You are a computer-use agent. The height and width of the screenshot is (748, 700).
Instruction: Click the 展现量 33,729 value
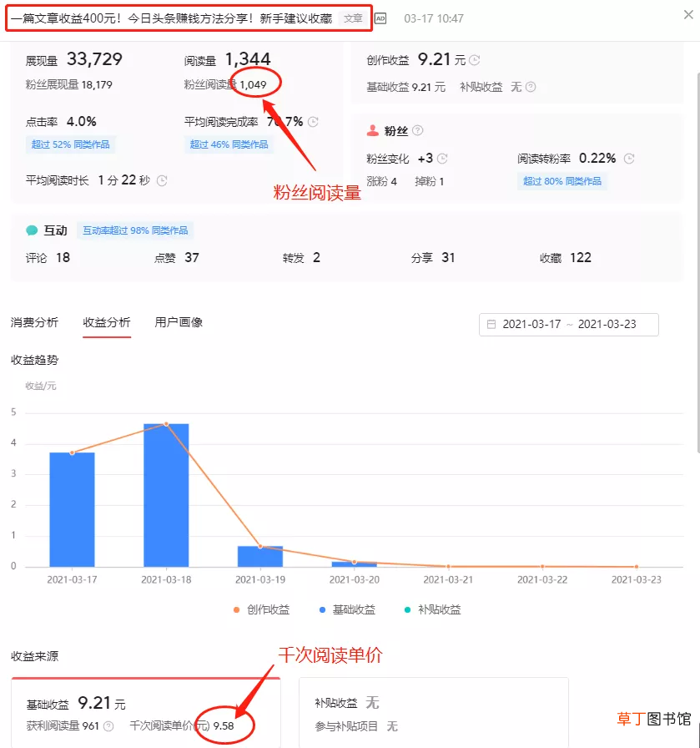click(x=94, y=59)
